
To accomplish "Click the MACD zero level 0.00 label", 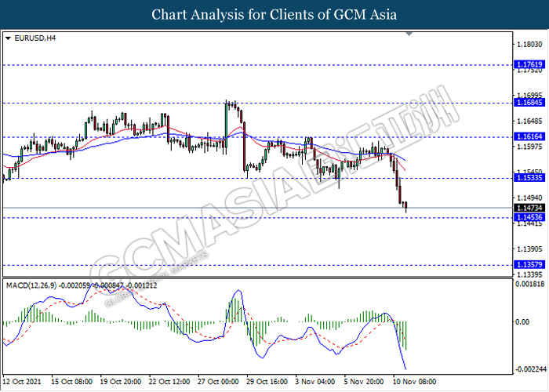I will (x=522, y=322).
